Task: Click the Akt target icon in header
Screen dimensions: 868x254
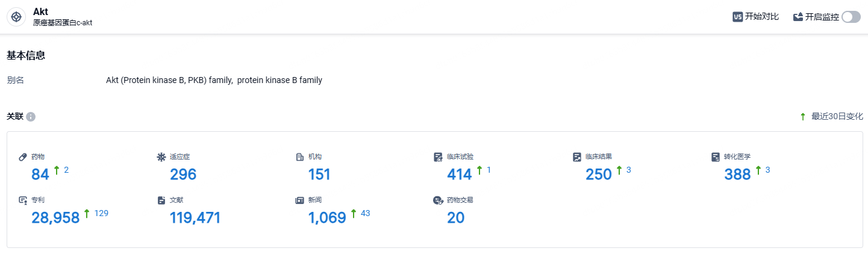Action: 16,17
